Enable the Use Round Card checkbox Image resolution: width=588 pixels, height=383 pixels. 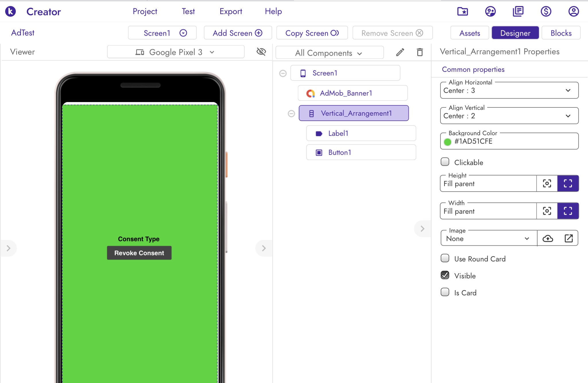pos(445,258)
